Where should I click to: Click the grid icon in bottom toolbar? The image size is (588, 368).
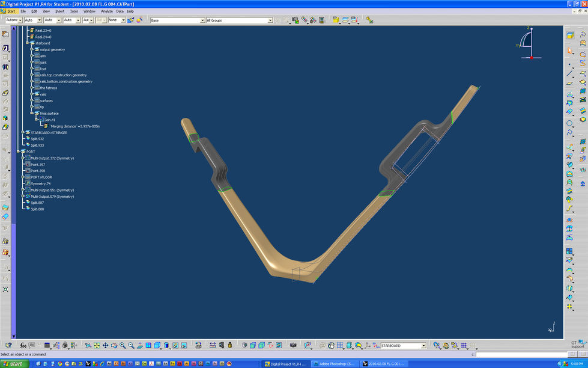340,345
